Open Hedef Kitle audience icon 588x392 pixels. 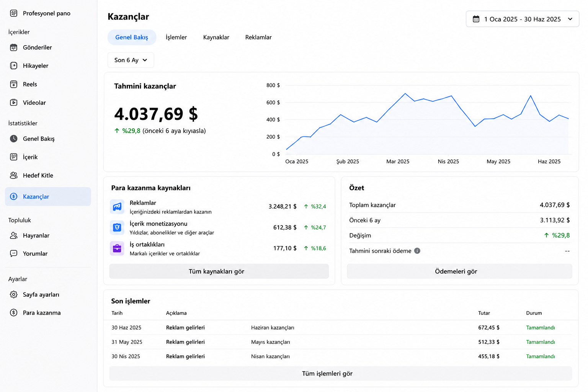[x=14, y=175]
